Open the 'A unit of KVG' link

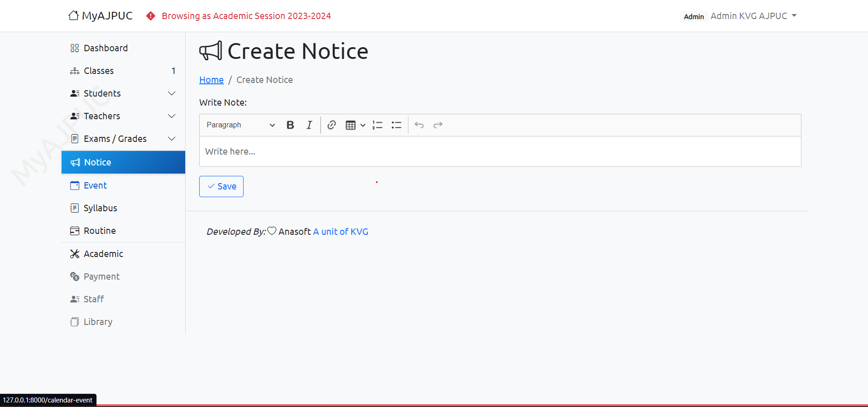click(x=340, y=232)
